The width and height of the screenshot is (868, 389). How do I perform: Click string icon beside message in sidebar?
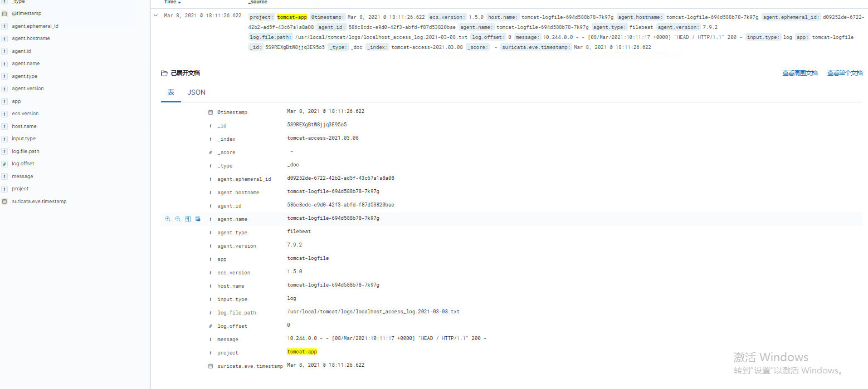click(4, 176)
